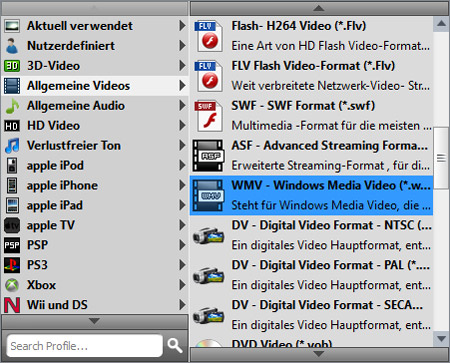Image resolution: width=450 pixels, height=363 pixels.
Task: Open the apple iPhone category
Action: [x=95, y=185]
